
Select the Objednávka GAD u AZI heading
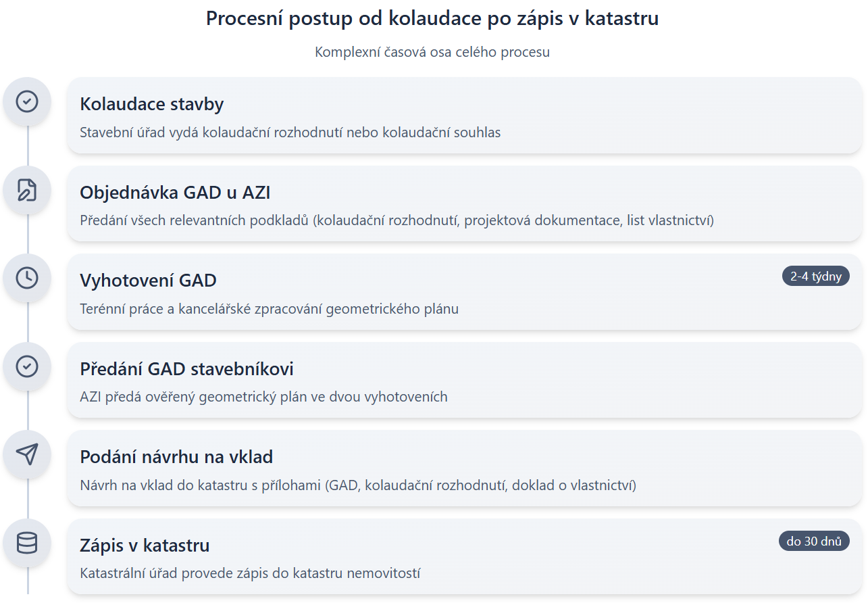pyautogui.click(x=175, y=193)
